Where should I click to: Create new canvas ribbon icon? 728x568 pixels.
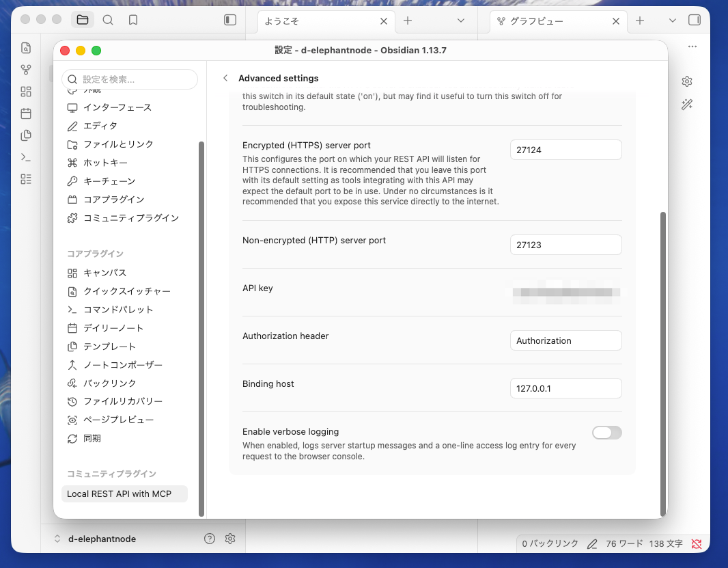[x=26, y=92]
